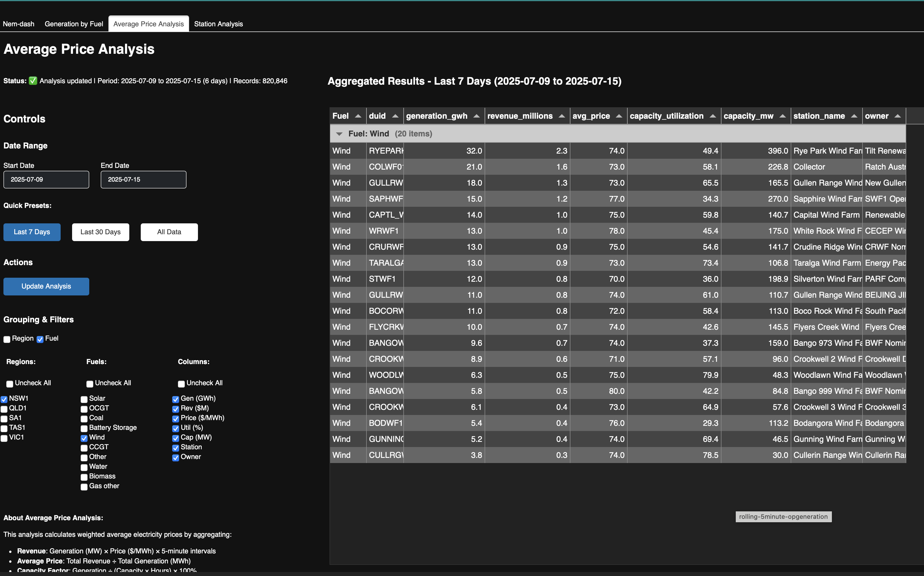This screenshot has width=924, height=576.
Task: Sort by the avg_price column arrow
Action: point(619,116)
